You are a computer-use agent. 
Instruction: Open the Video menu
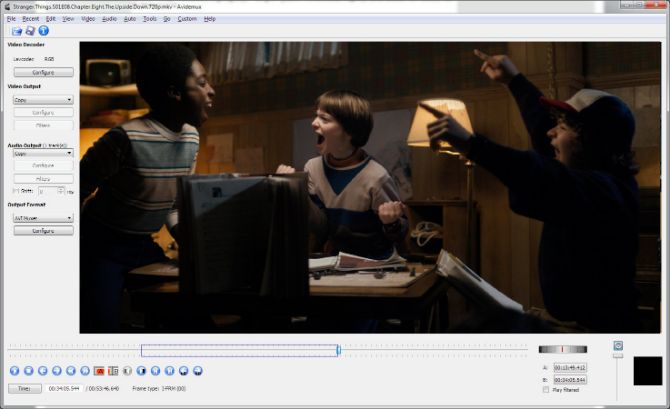pyautogui.click(x=88, y=19)
